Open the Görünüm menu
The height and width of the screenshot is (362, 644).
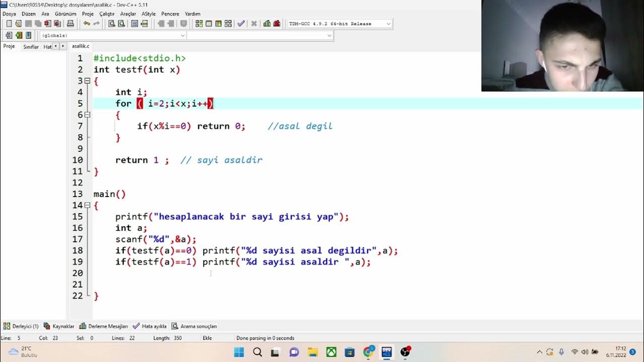(65, 14)
